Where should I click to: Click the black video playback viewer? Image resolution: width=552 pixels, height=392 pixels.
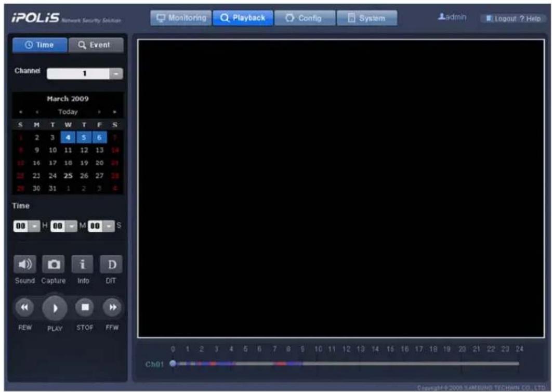tap(341, 188)
